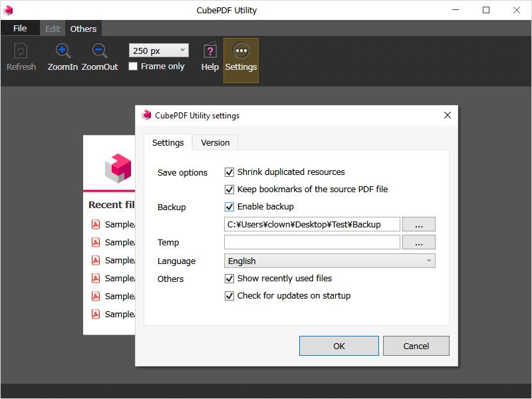Click the empty Temp path field
The height and width of the screenshot is (399, 532).
point(312,242)
